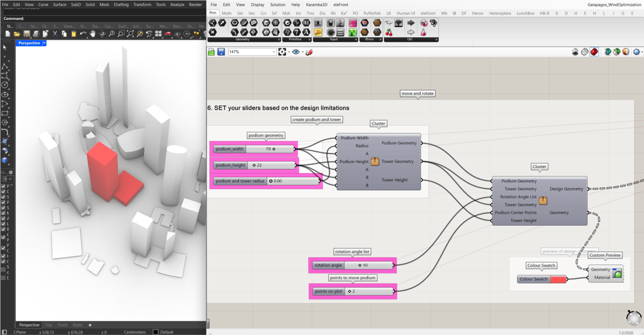Image resolution: width=644 pixels, height=335 pixels.
Task: Select the red shaded preview mode icon
Action: (x=594, y=52)
